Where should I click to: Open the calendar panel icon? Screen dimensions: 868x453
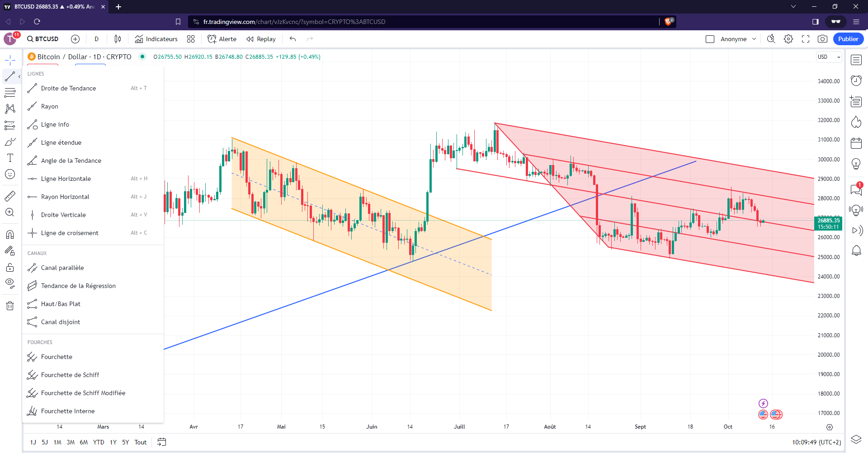click(856, 143)
